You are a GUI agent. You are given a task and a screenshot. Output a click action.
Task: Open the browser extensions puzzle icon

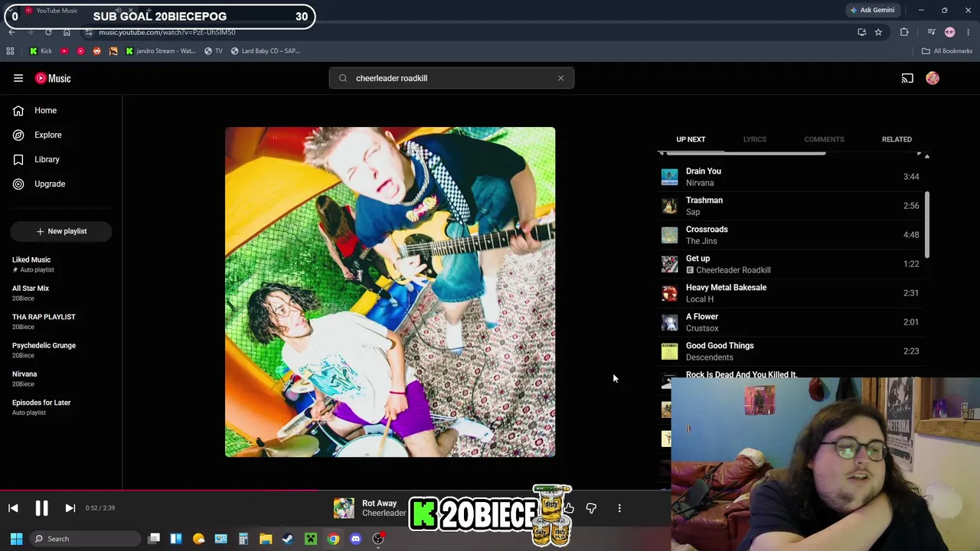click(x=904, y=32)
